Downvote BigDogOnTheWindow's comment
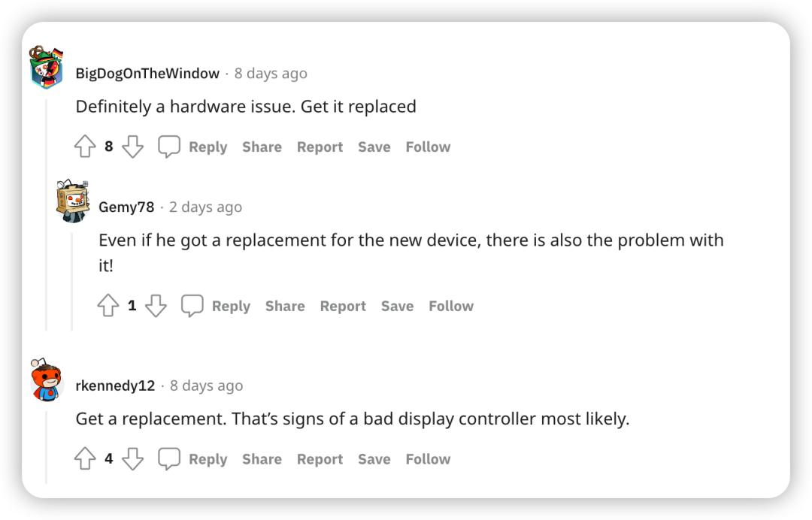 (133, 147)
